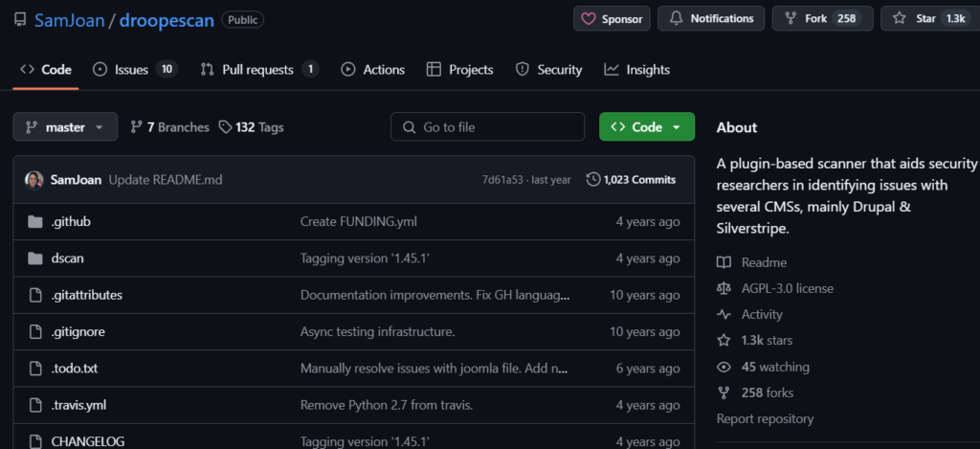
Task: Open the Issues tab
Action: (135, 70)
